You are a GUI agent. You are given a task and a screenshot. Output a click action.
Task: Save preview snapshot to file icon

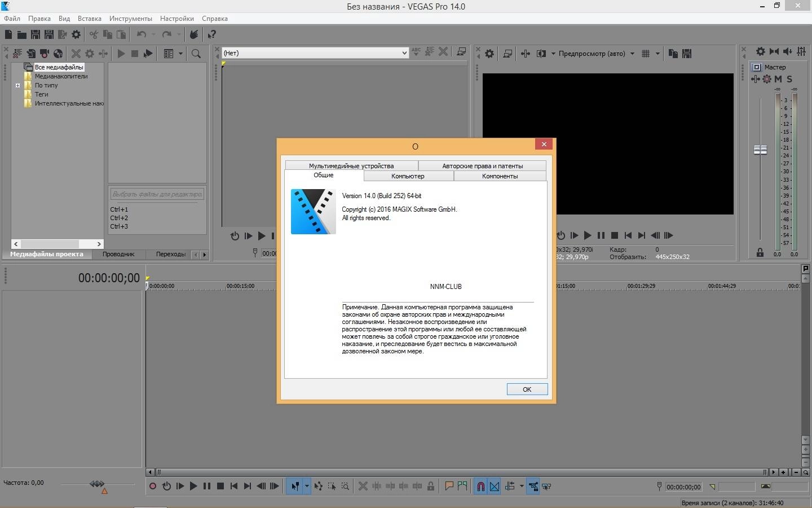coord(686,54)
